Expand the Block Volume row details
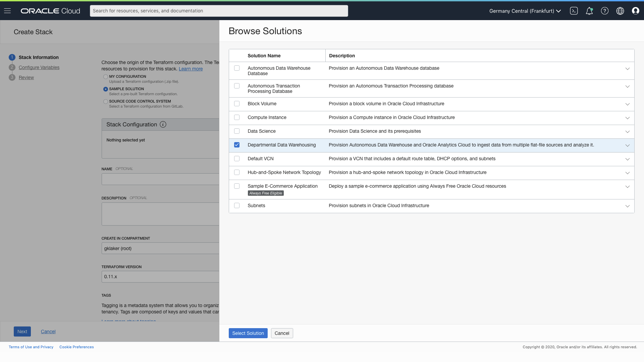Image resolution: width=644 pixels, height=362 pixels. tap(627, 104)
